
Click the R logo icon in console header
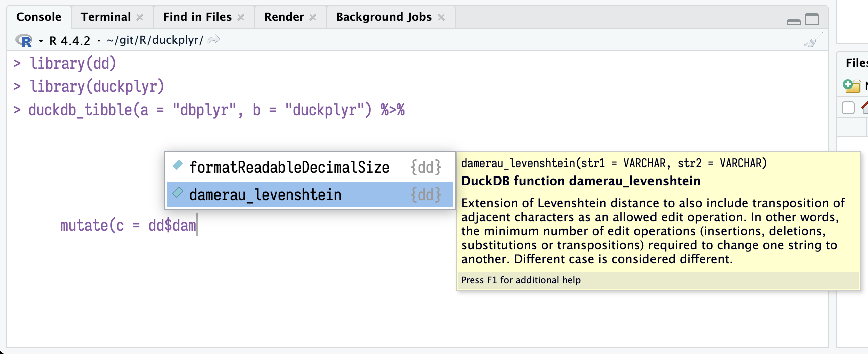(24, 40)
